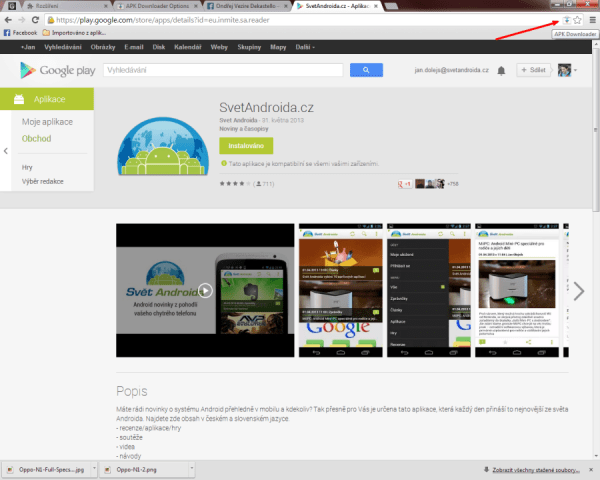Switch to the Rozšíření tab
Image resolution: width=600 pixels, height=480 pixels.
[66, 6]
